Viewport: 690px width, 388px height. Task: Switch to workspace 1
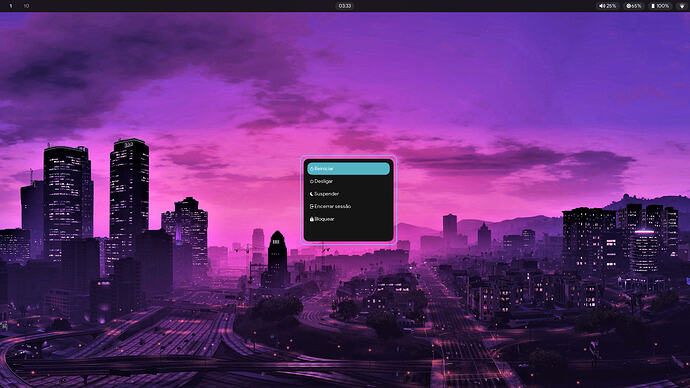(11, 6)
